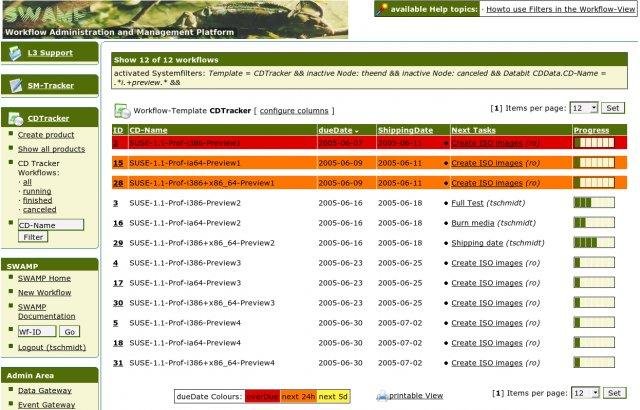Open workflow ID 3

click(x=116, y=203)
